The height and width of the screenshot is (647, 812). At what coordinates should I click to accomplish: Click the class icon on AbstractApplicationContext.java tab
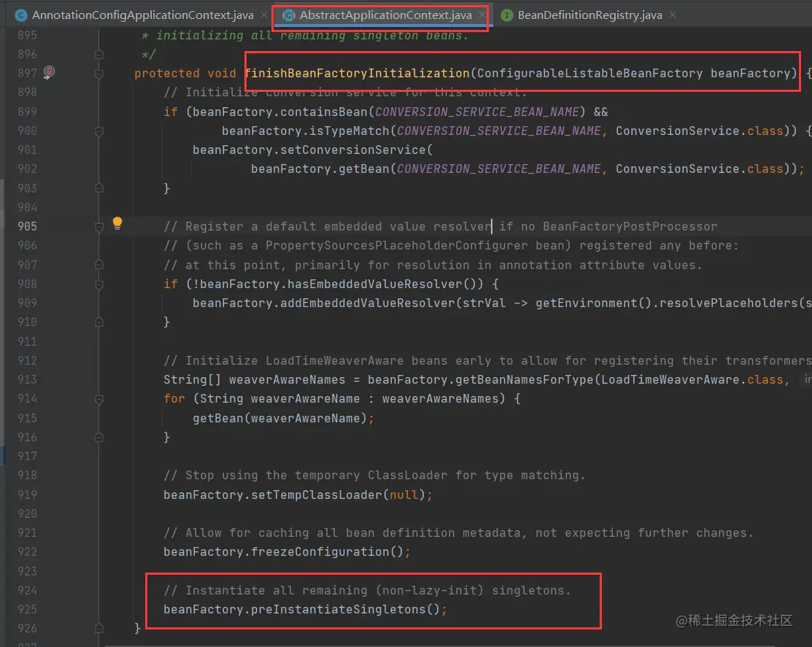(x=289, y=15)
